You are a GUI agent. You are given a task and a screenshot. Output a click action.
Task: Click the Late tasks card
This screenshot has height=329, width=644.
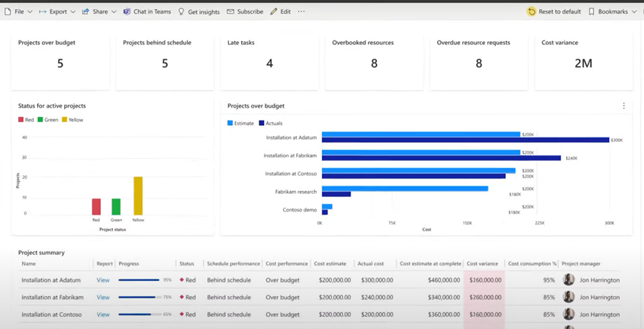tap(269, 62)
